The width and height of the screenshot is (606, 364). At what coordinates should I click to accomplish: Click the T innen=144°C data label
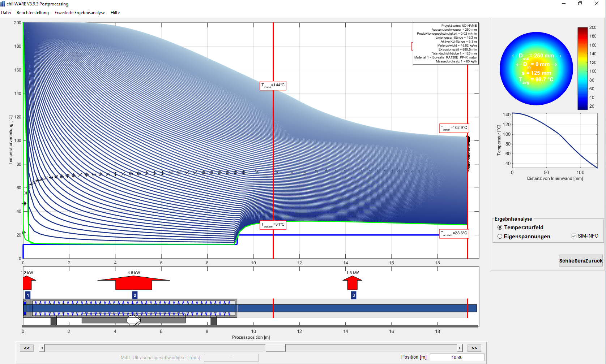pyautogui.click(x=273, y=86)
